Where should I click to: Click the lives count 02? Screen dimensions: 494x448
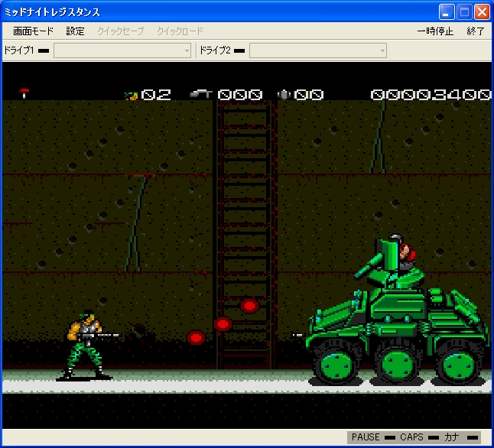pyautogui.click(x=156, y=95)
